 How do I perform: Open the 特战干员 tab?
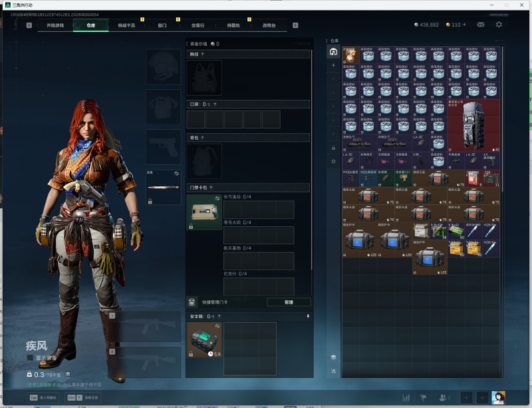tap(126, 25)
